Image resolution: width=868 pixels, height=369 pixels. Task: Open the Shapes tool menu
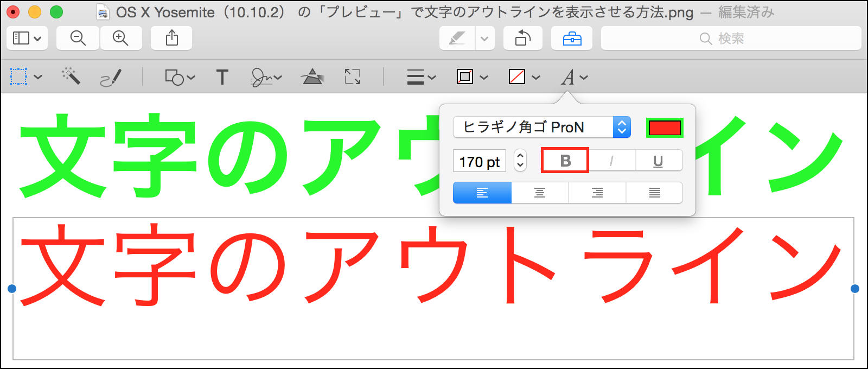[x=180, y=77]
